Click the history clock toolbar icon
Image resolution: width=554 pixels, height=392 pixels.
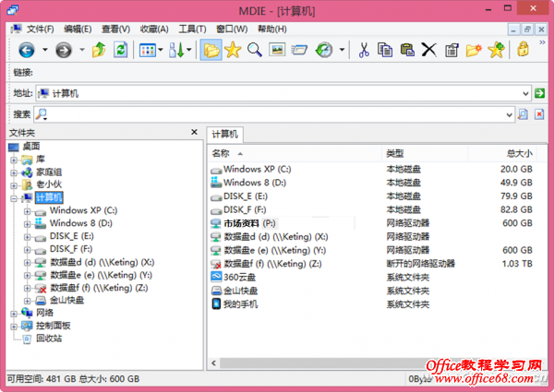[x=324, y=50]
